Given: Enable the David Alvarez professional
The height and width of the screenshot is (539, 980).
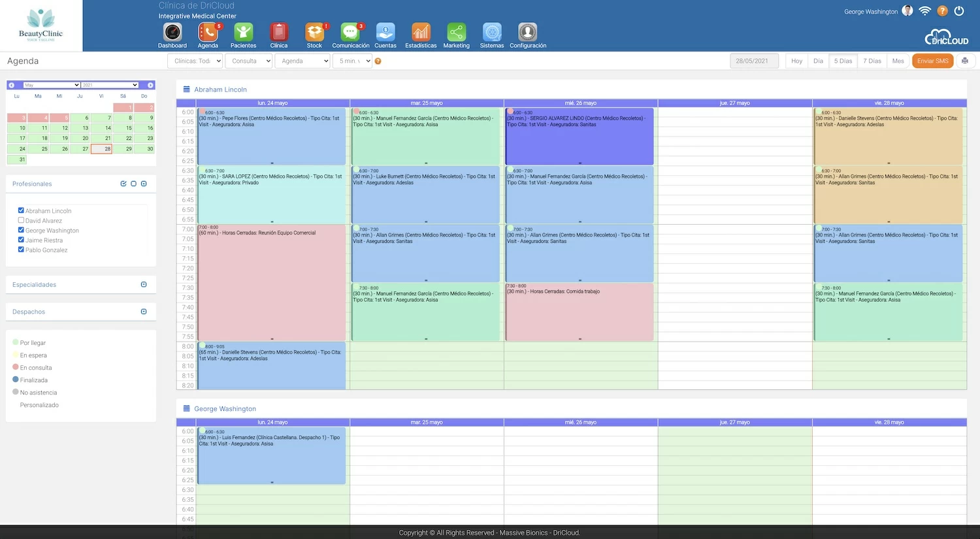Looking at the screenshot, I should point(20,220).
